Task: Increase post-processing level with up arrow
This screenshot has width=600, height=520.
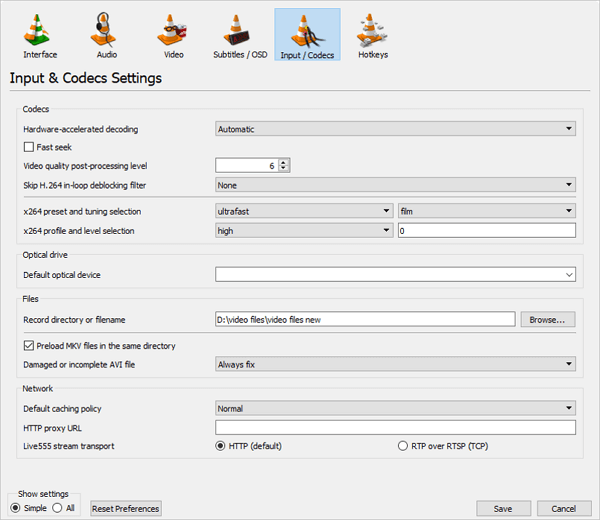Action: [x=283, y=162]
